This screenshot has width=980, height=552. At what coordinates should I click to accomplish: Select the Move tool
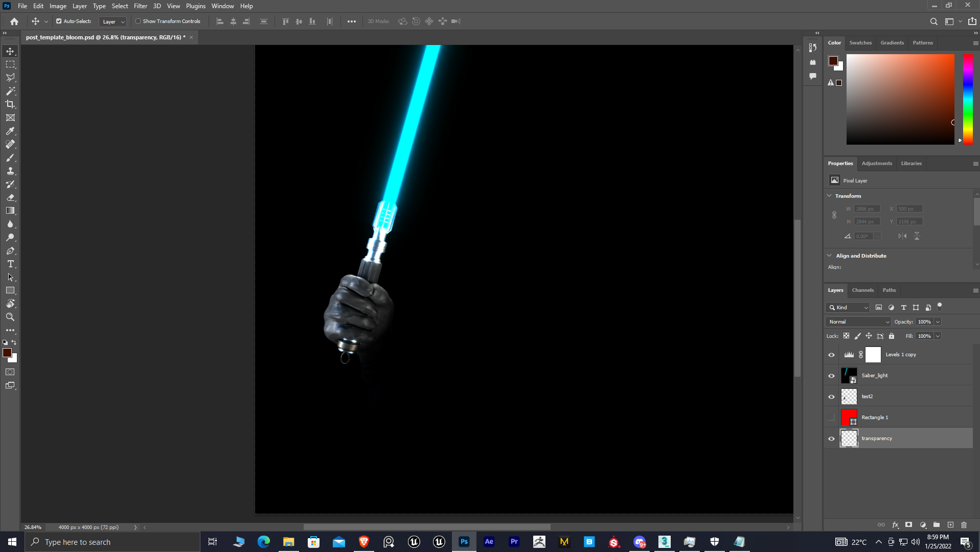[10, 51]
